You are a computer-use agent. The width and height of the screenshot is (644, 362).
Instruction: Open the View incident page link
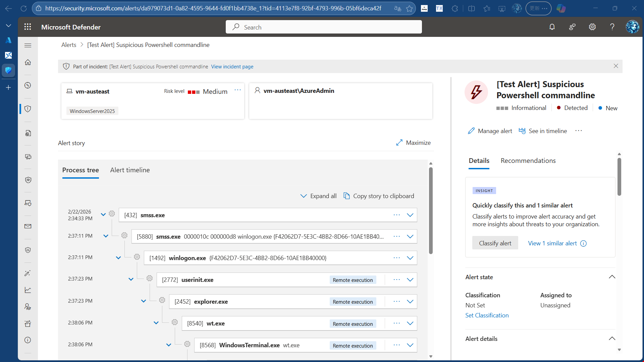pos(232,66)
